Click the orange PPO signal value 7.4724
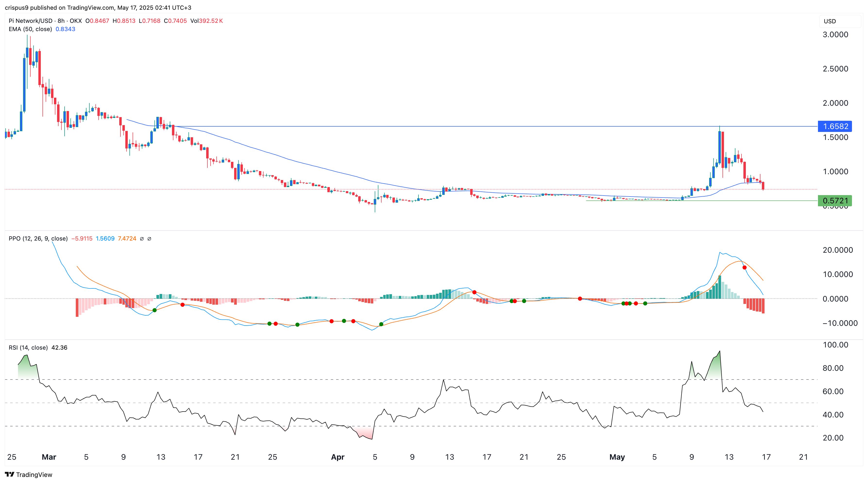868x483 pixels. tap(127, 239)
